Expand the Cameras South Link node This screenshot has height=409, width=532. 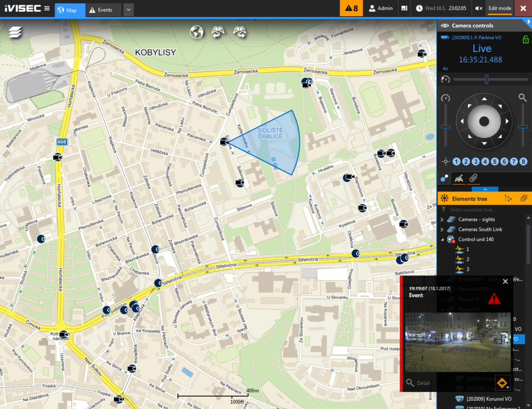pos(442,230)
